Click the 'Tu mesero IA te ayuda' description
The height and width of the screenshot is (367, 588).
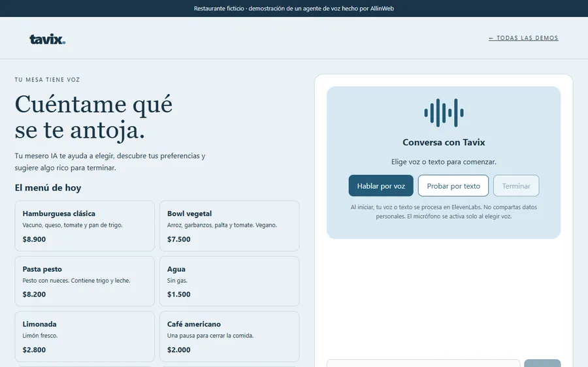[110, 161]
